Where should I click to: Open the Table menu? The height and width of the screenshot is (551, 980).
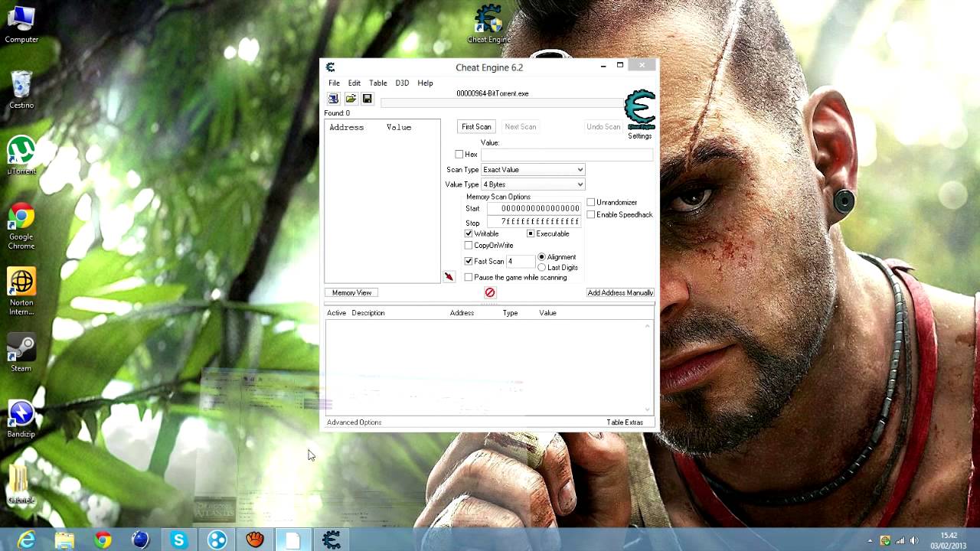(378, 83)
